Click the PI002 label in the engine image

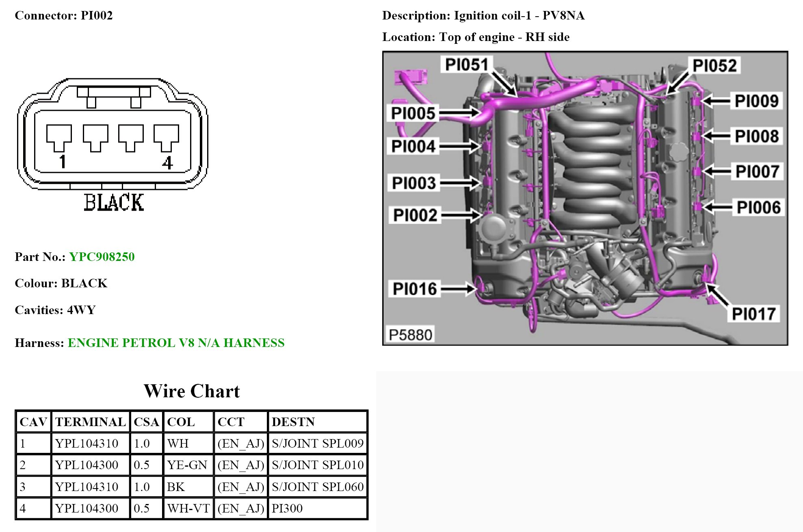coord(415,215)
